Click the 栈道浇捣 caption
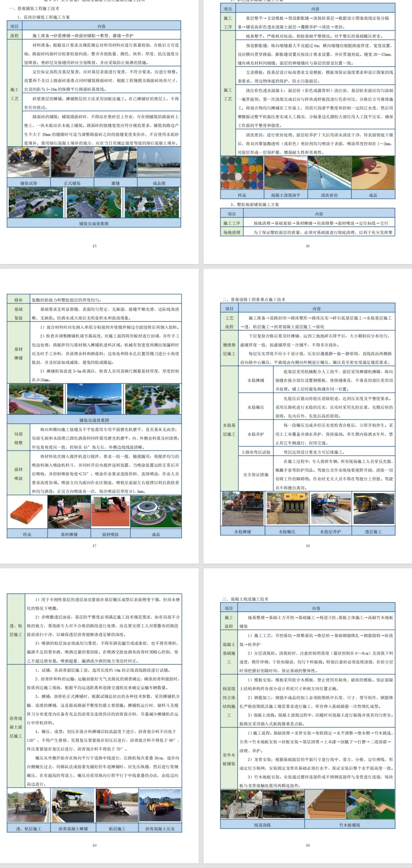Viewport: 412px width, 868px height. [x=262, y=825]
